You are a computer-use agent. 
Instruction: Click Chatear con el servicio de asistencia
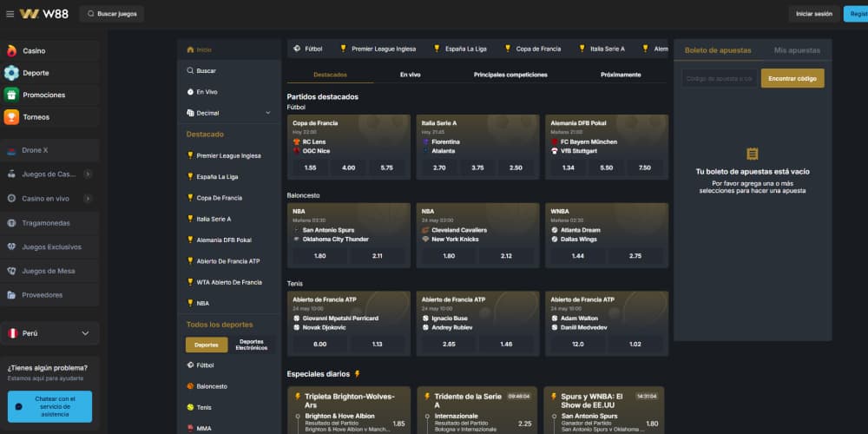tap(49, 406)
